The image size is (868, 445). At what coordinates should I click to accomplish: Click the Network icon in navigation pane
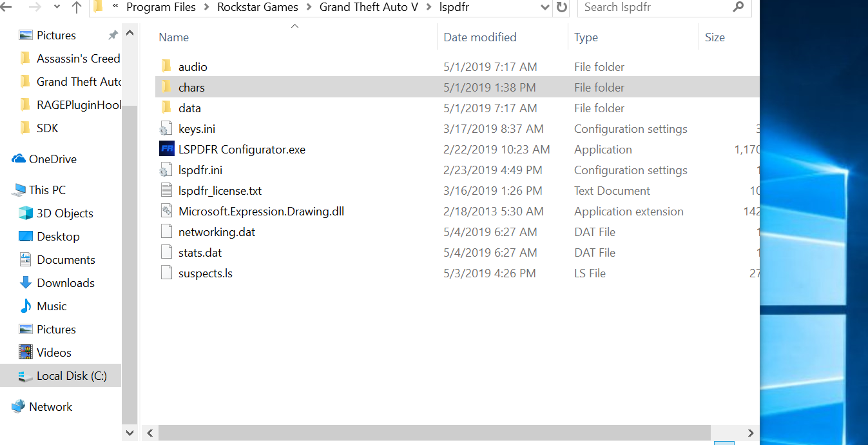(x=18, y=407)
